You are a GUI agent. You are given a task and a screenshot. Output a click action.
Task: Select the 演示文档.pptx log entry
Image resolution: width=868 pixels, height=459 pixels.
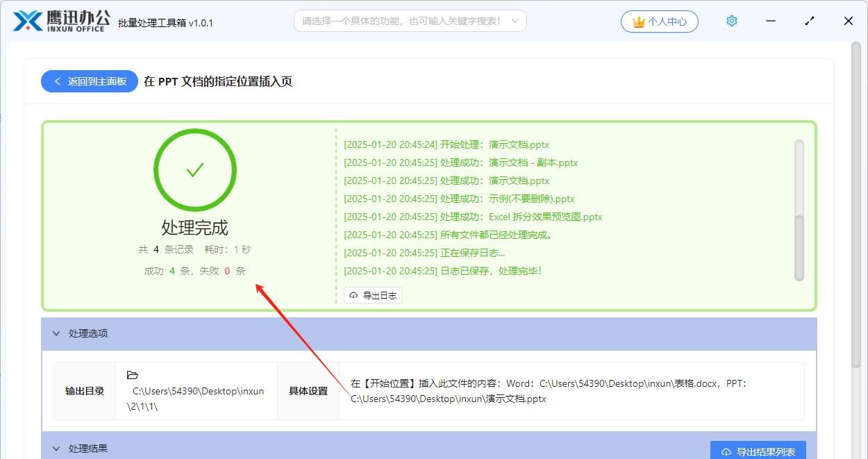447,144
